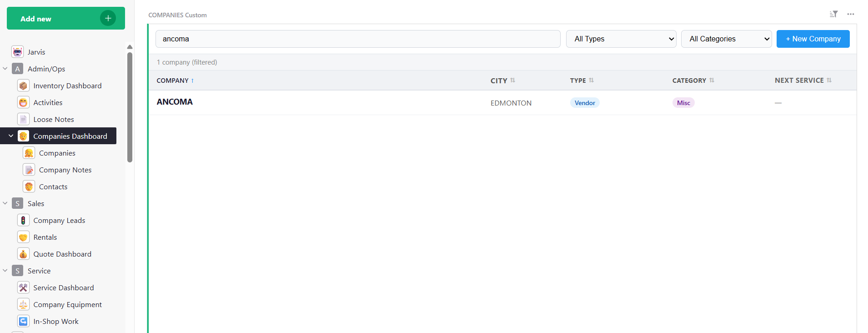The image size is (868, 333).
Task: Click the sidebar vertical scrollbar
Action: (x=130, y=107)
